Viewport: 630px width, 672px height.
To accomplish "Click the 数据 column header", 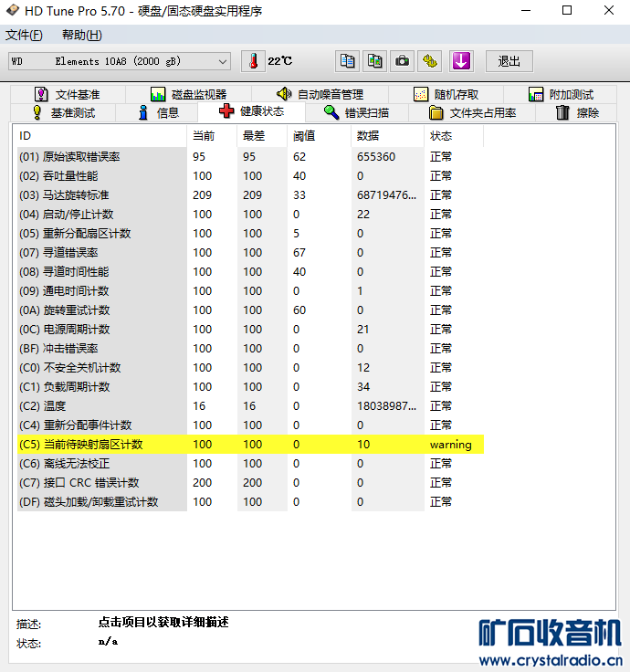I will (x=388, y=136).
